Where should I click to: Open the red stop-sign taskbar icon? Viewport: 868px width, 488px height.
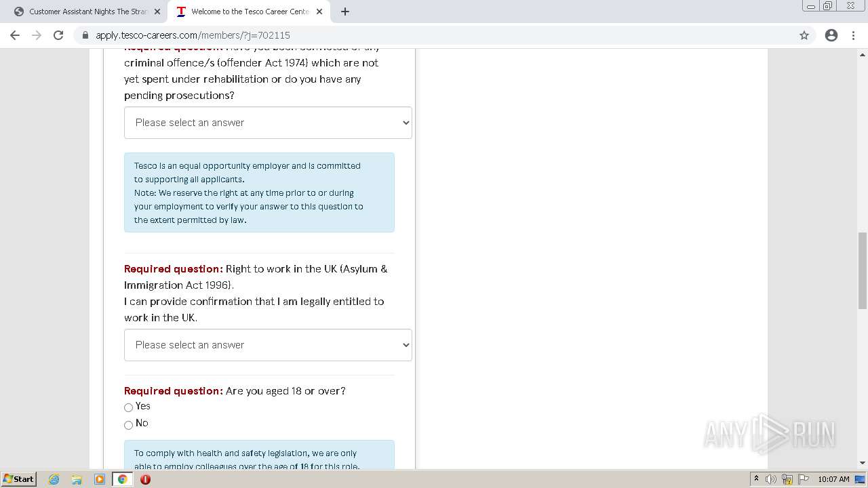(x=145, y=479)
